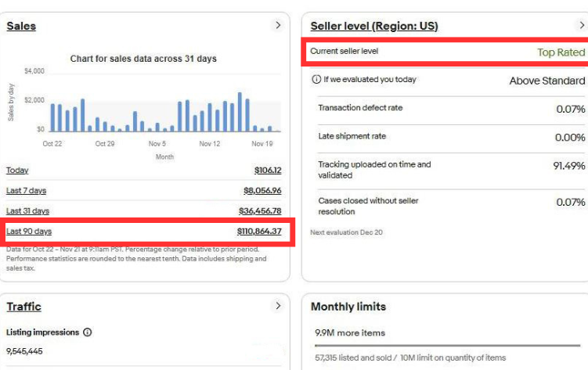Click info icon beside Listing impressions
588x370 pixels.
pos(87,332)
